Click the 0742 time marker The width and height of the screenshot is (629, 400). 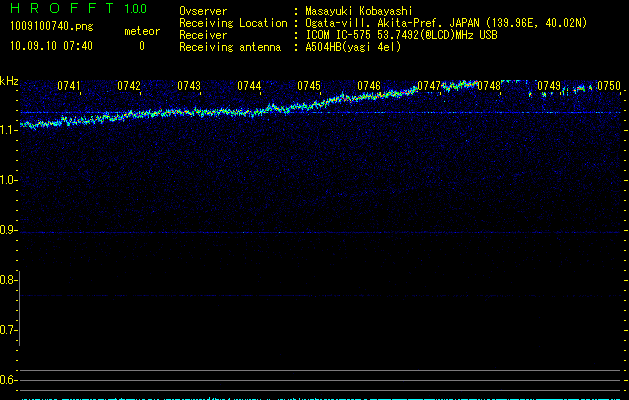(x=129, y=86)
